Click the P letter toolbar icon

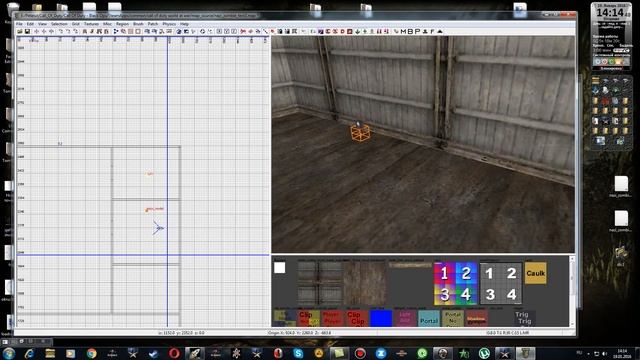417,31
